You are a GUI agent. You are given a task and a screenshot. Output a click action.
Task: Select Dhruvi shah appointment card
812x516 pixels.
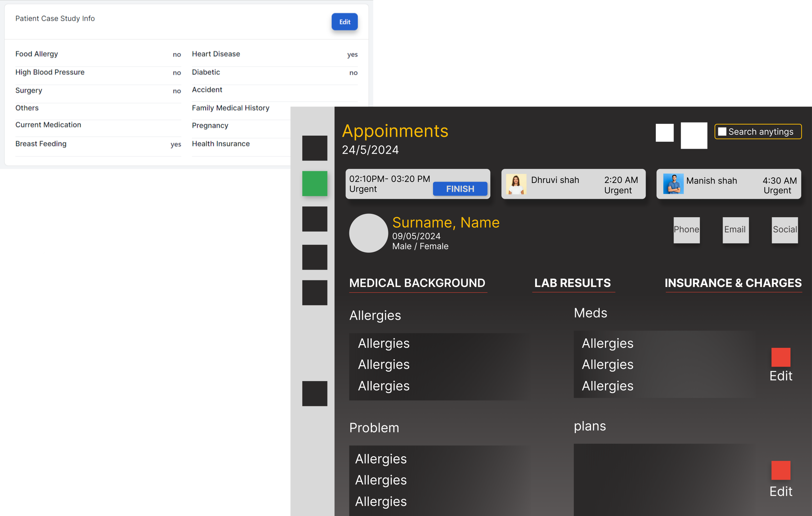573,184
